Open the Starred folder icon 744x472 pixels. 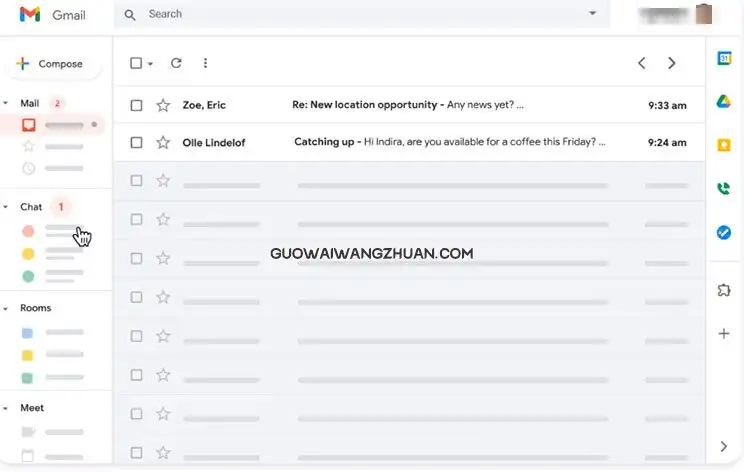28,147
